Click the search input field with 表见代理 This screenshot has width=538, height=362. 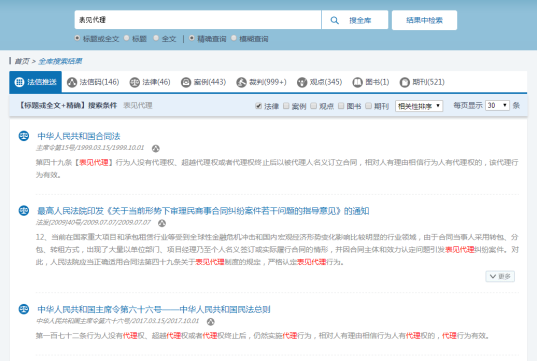point(198,20)
